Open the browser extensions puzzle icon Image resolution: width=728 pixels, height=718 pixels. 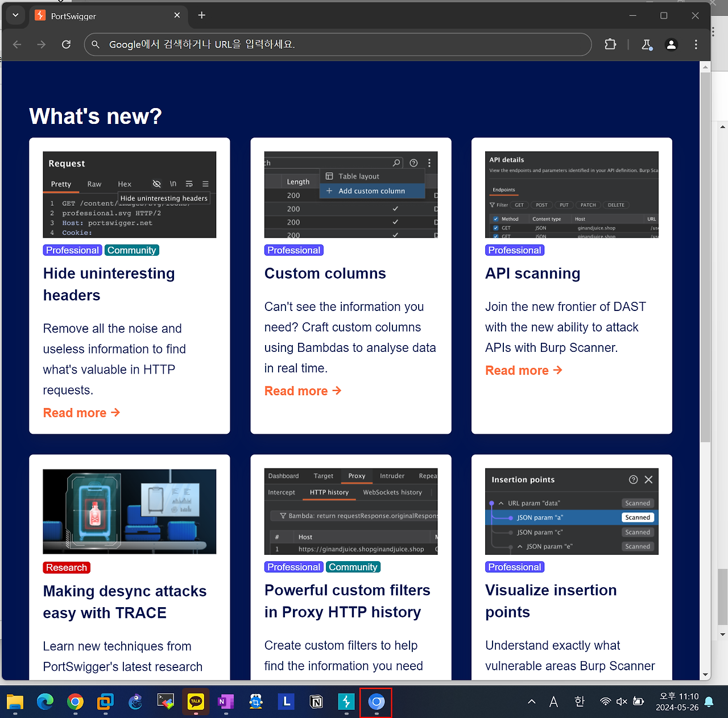[x=610, y=44]
